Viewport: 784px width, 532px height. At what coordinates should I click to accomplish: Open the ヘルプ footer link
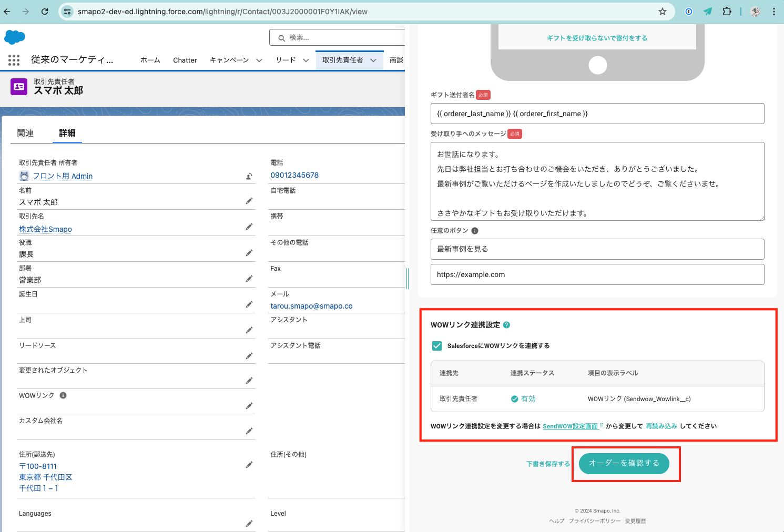coord(557,521)
